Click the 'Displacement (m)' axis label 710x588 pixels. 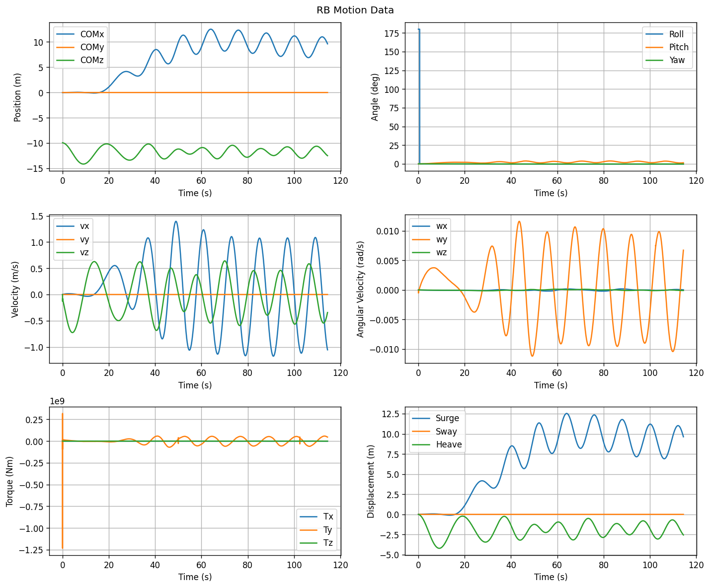(371, 482)
